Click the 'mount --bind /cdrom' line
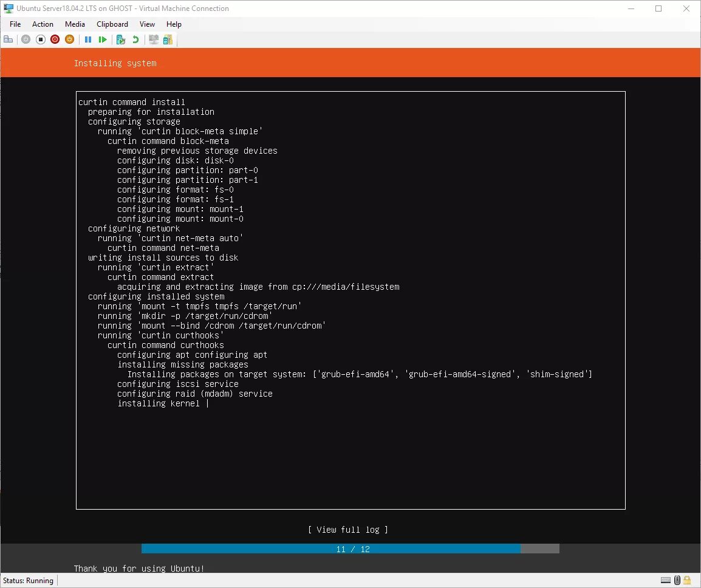The image size is (701, 588). pos(212,326)
